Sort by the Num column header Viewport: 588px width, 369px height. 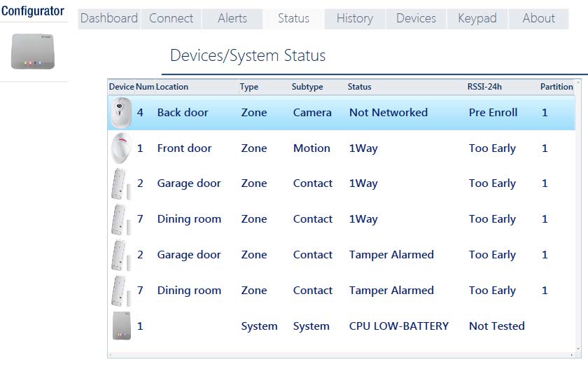point(145,87)
